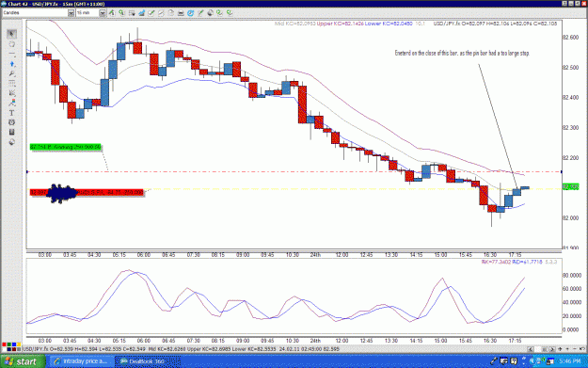588x368 pixels.
Task: Click the green up-arrow toolbar icon
Action: tap(112, 13)
